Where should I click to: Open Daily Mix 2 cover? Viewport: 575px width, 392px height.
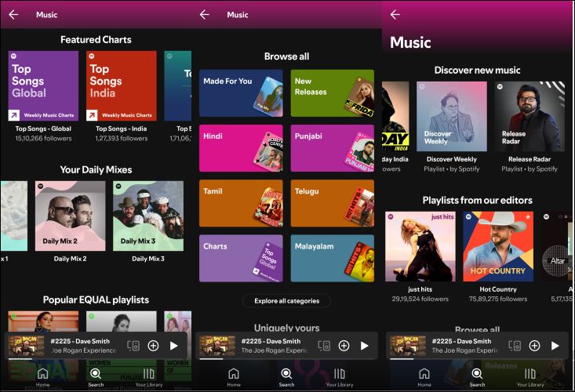[70, 216]
